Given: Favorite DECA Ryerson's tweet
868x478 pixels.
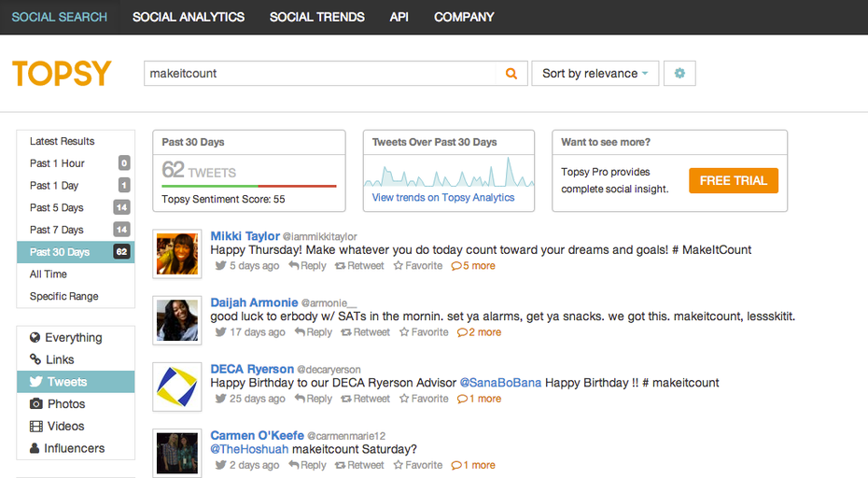Looking at the screenshot, I should coord(424,399).
